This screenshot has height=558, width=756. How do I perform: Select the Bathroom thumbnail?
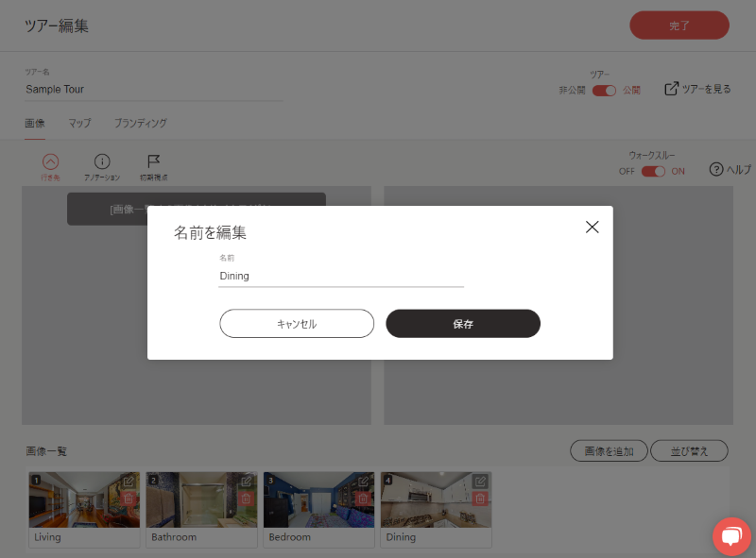click(x=201, y=499)
